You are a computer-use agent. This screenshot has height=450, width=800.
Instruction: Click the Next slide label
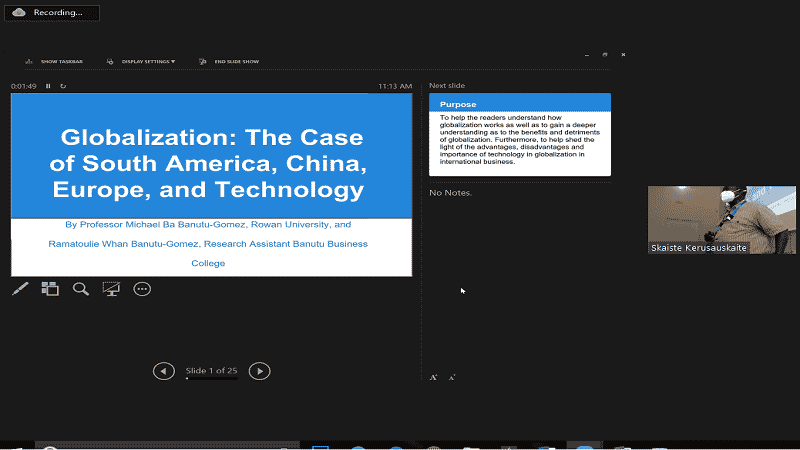tap(447, 86)
